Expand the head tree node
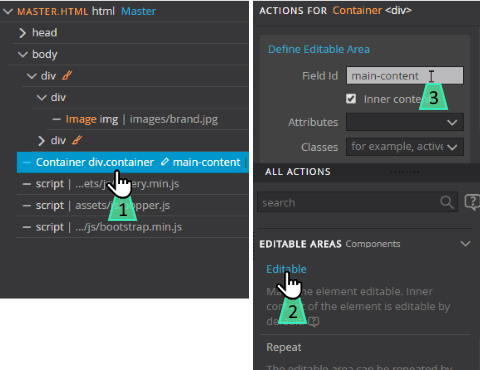The width and height of the screenshot is (480, 370). pyautogui.click(x=22, y=33)
